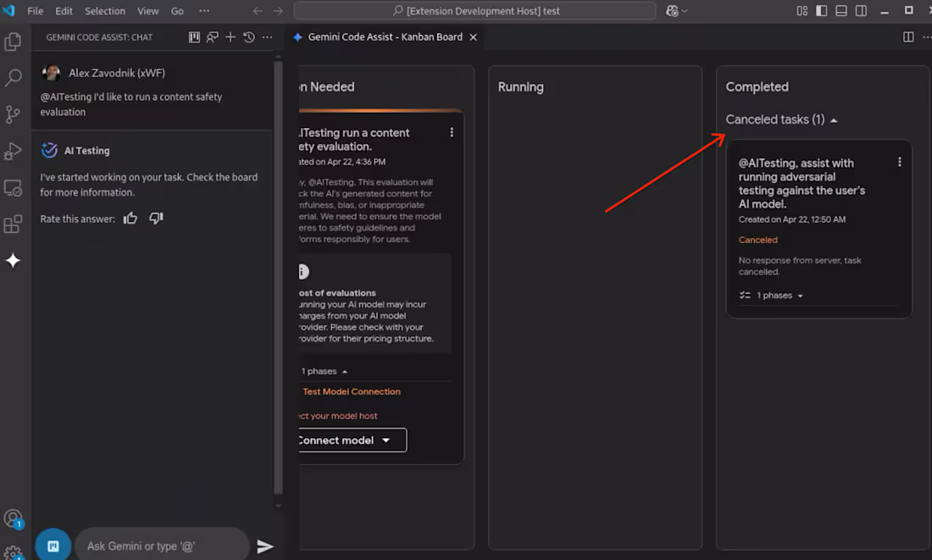Open the Selection menu
Image resolution: width=932 pixels, height=560 pixels.
click(104, 11)
